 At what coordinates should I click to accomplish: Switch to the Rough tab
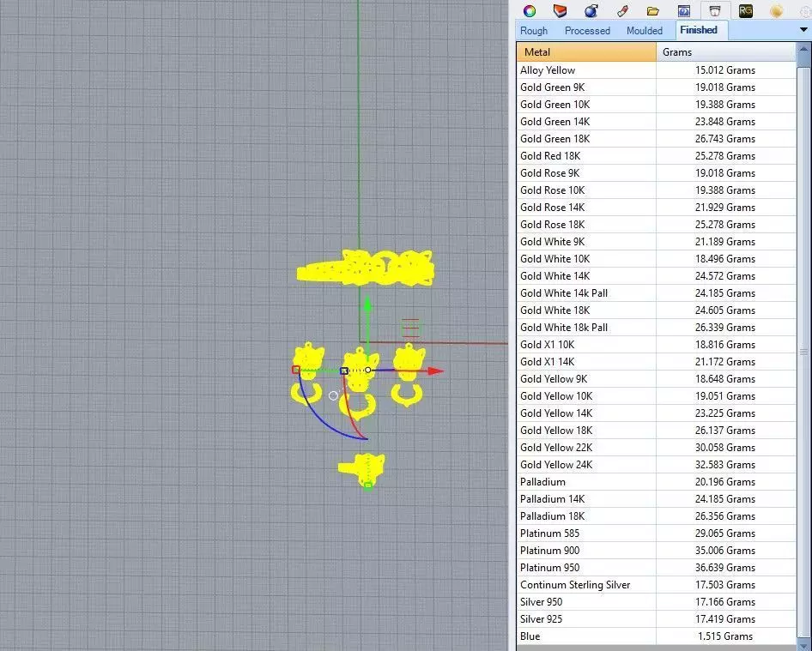pos(533,31)
